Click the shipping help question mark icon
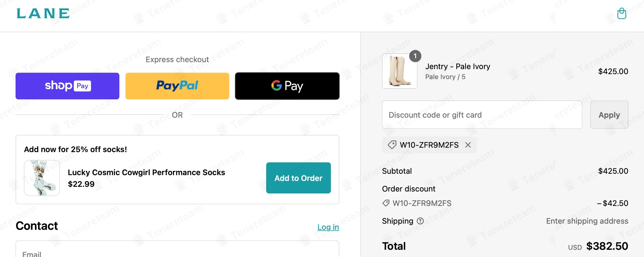 coord(420,221)
